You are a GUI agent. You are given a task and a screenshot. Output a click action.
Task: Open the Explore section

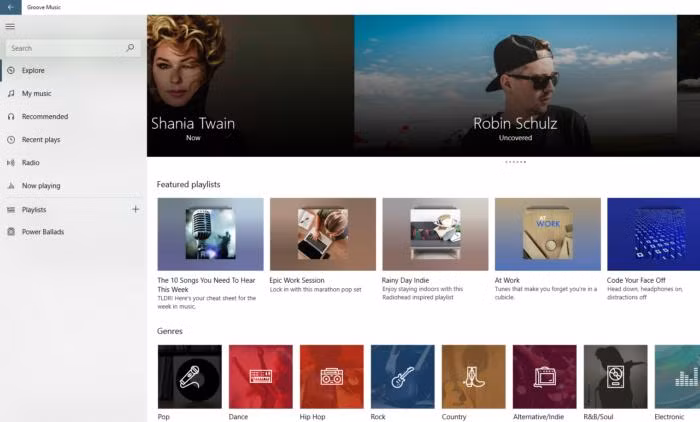(x=33, y=70)
